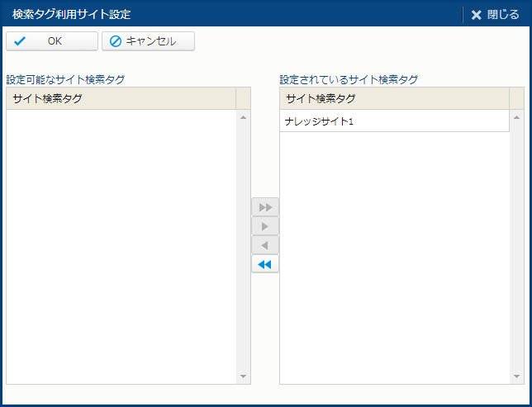The image size is (532, 407).
Task: Click the blank header corner cell of the left list
Action: pyautogui.click(x=243, y=99)
